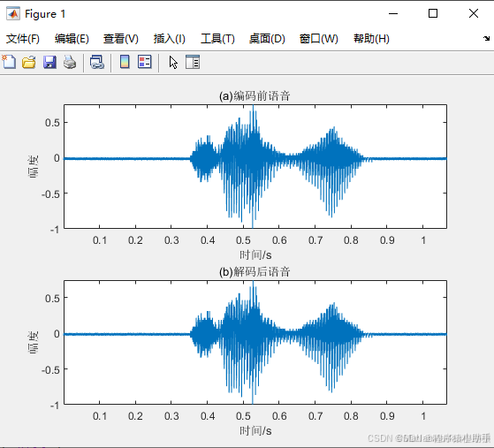
Task: Click the lower plot's 幅度 y-axis label
Action: tap(33, 342)
